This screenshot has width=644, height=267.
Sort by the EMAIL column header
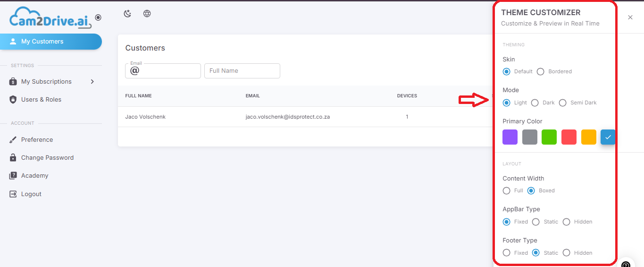point(252,96)
